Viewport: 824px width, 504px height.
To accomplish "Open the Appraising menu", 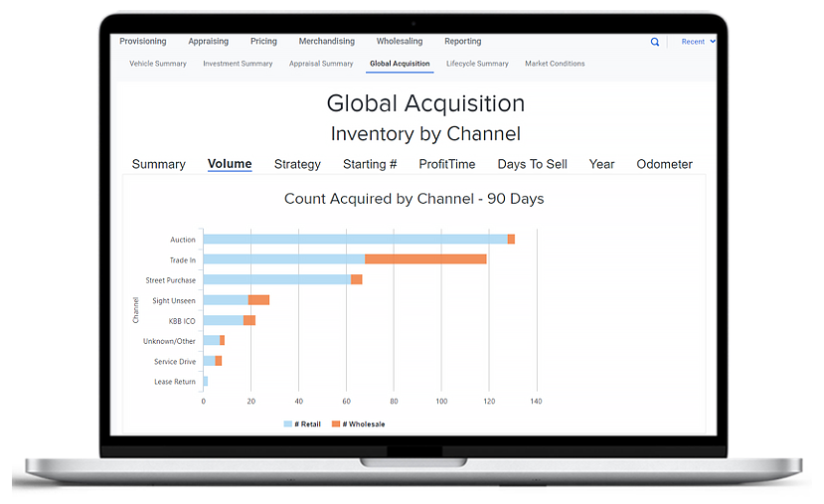I will pyautogui.click(x=208, y=42).
